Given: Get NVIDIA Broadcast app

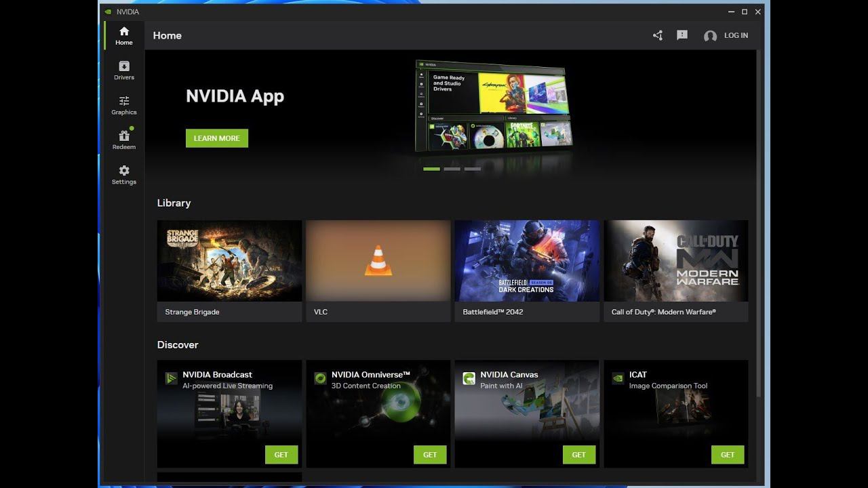Looking at the screenshot, I should pos(281,455).
